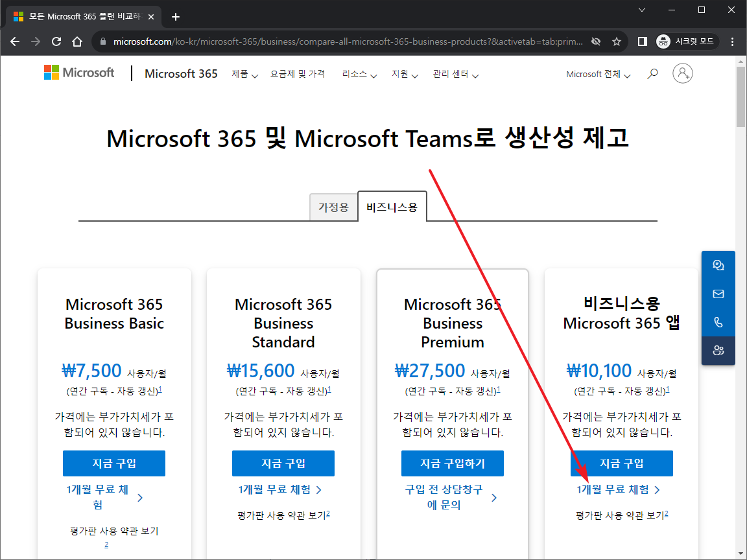
Task: Click 지금 구입하기 for Business Premium
Action: [452, 463]
